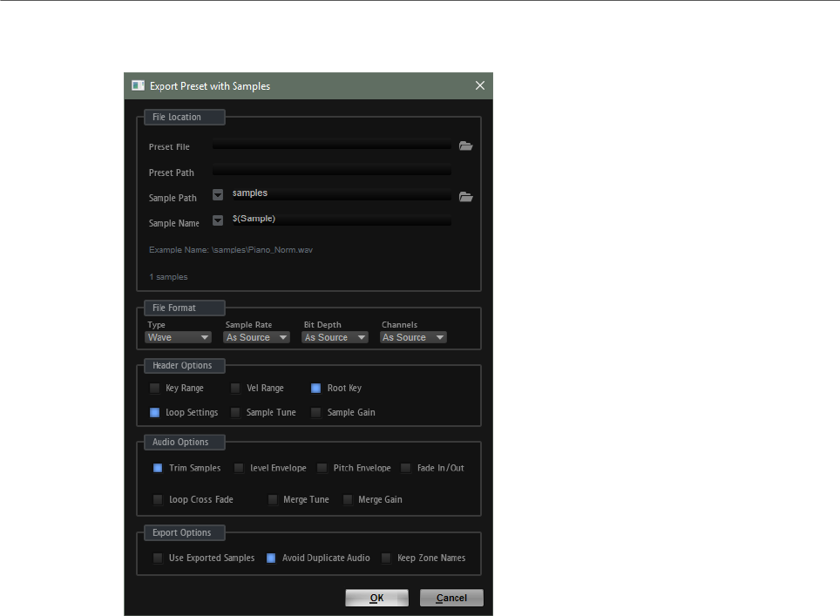The image size is (840, 616).
Task: Click into the Preset File field
Action: tap(332, 146)
